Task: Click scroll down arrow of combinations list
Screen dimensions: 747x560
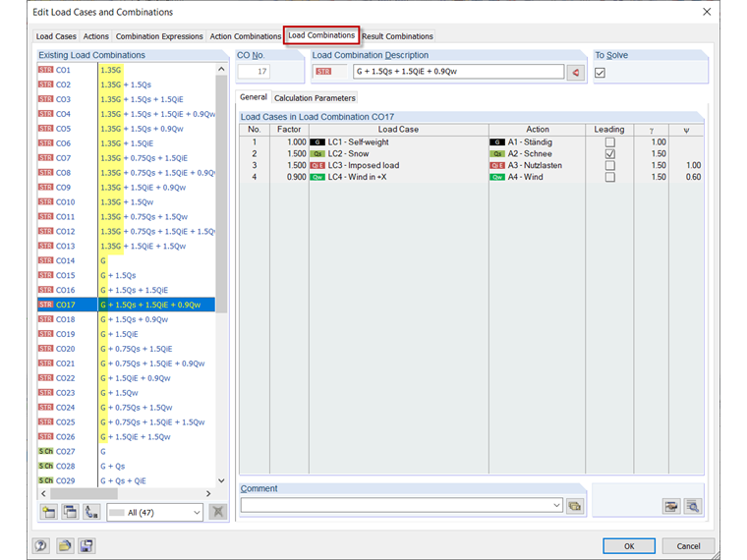Action: pyautogui.click(x=221, y=480)
